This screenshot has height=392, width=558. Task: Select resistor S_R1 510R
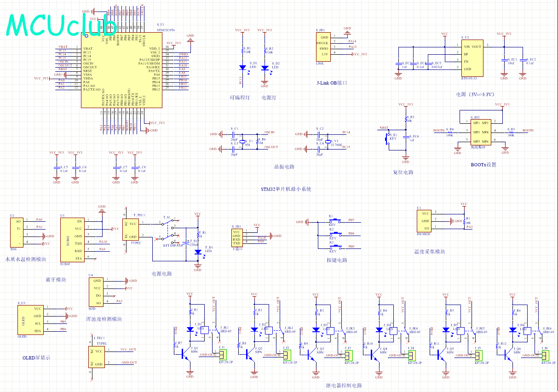(x=243, y=50)
